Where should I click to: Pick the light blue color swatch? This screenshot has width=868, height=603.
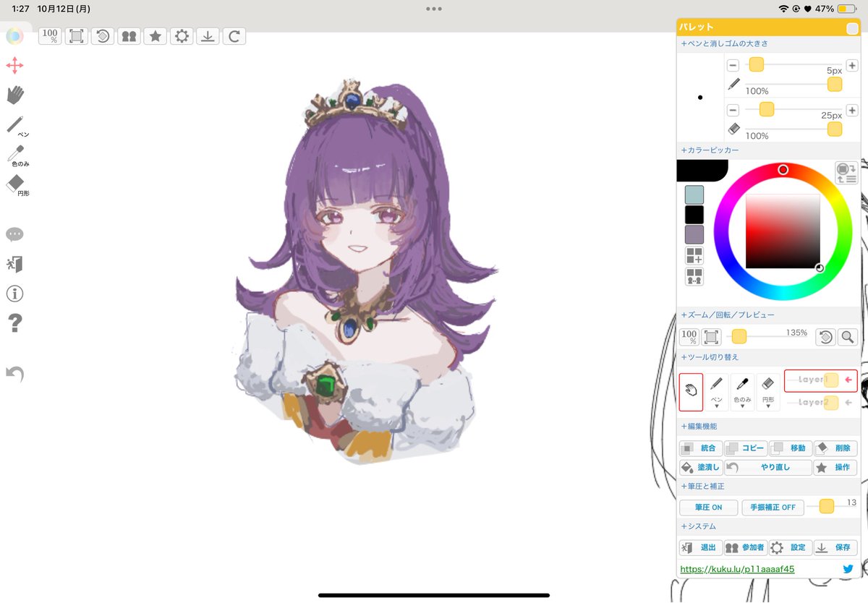(x=694, y=194)
